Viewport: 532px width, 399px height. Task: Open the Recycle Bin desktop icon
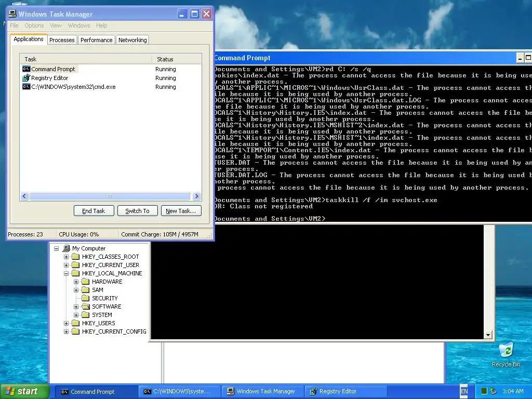[x=506, y=351]
